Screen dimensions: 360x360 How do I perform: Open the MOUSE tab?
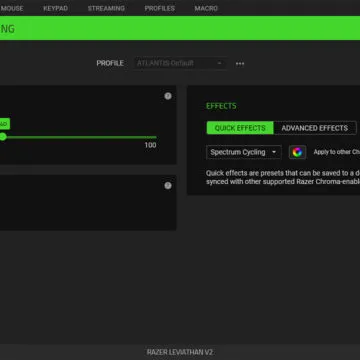[x=12, y=8]
